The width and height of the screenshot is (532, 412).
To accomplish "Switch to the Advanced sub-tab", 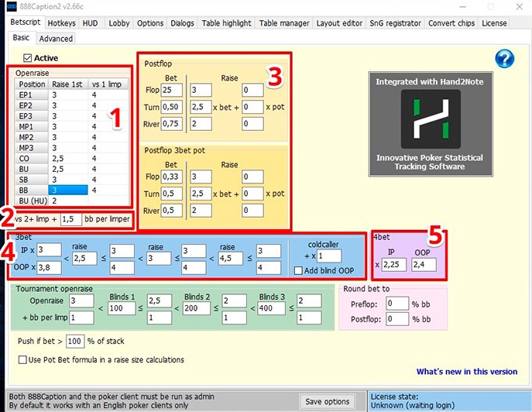I will pyautogui.click(x=56, y=38).
